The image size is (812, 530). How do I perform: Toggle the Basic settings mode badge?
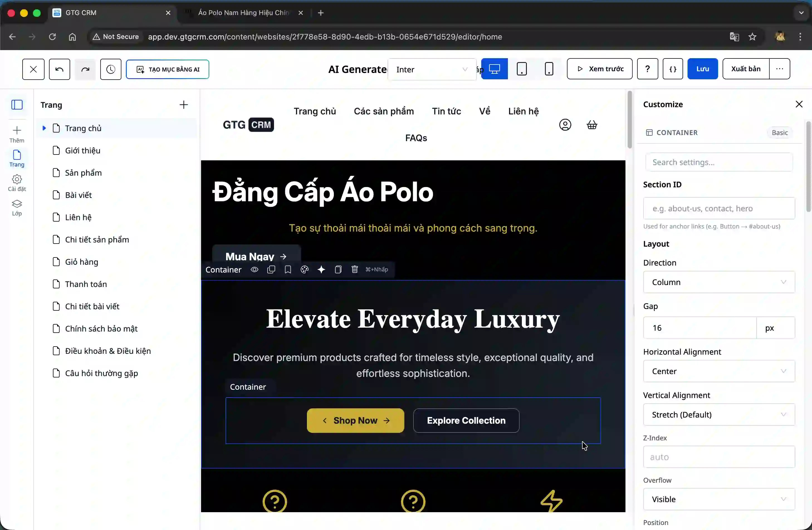click(780, 133)
